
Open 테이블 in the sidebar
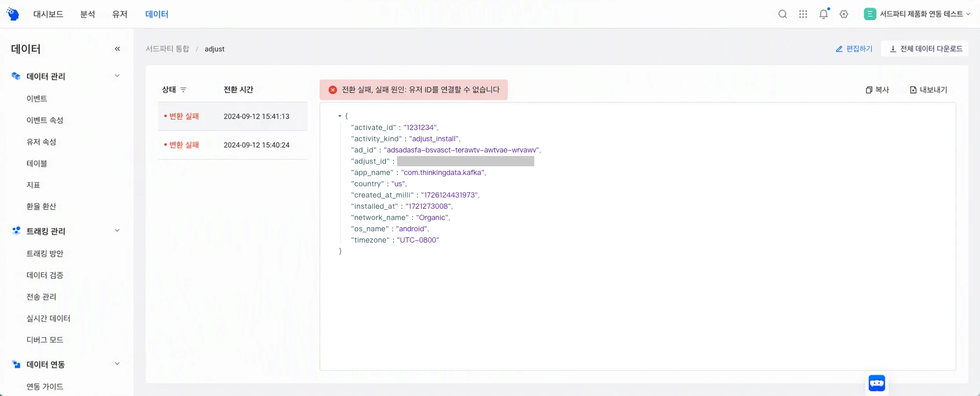point(37,163)
